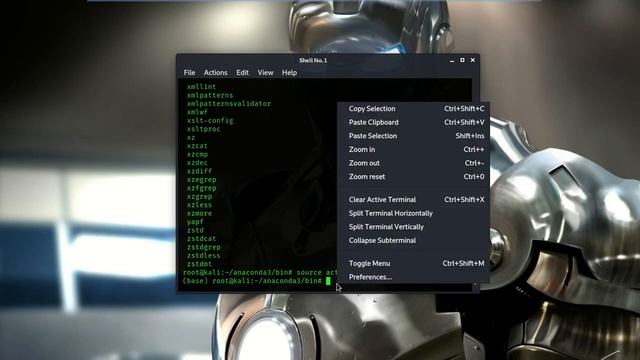Open the View menu
The image size is (640, 360).
(265, 73)
